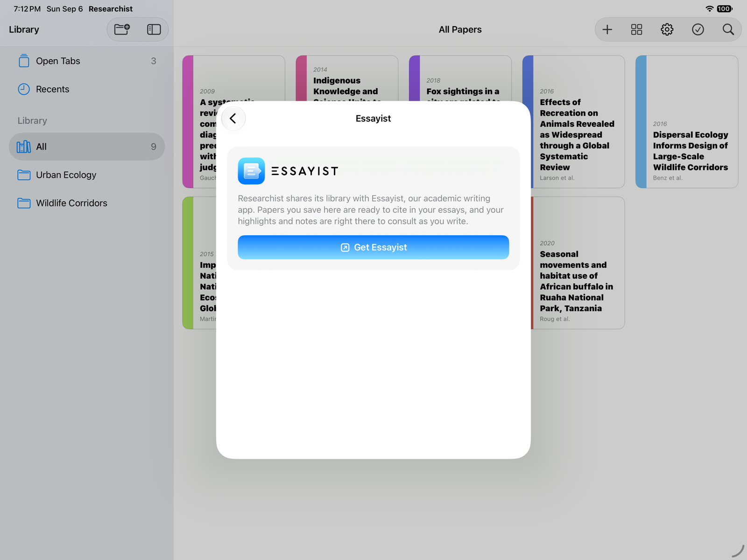Toggle the sidebar panel icon

[x=154, y=29]
